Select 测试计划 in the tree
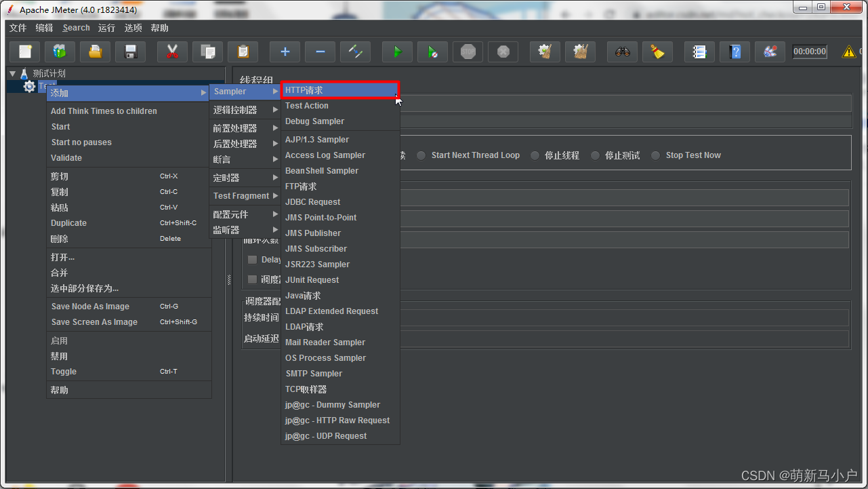Image resolution: width=868 pixels, height=489 pixels. point(49,73)
